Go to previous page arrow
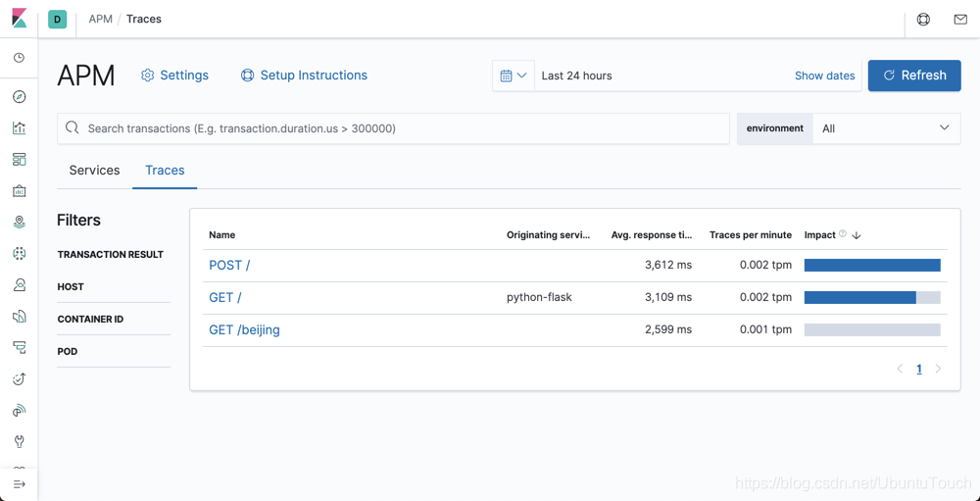This screenshot has width=980, height=501. [x=900, y=369]
